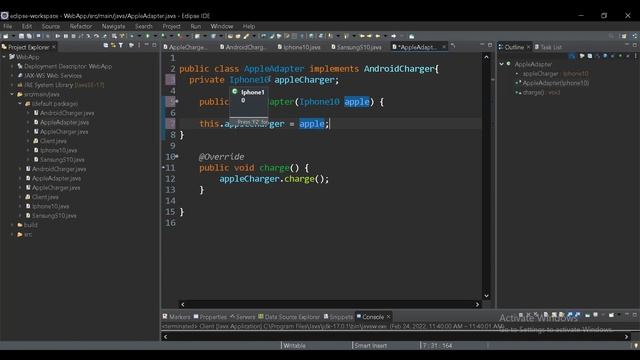
Task: Show the hidden editor tabs list
Action: pos(453,46)
